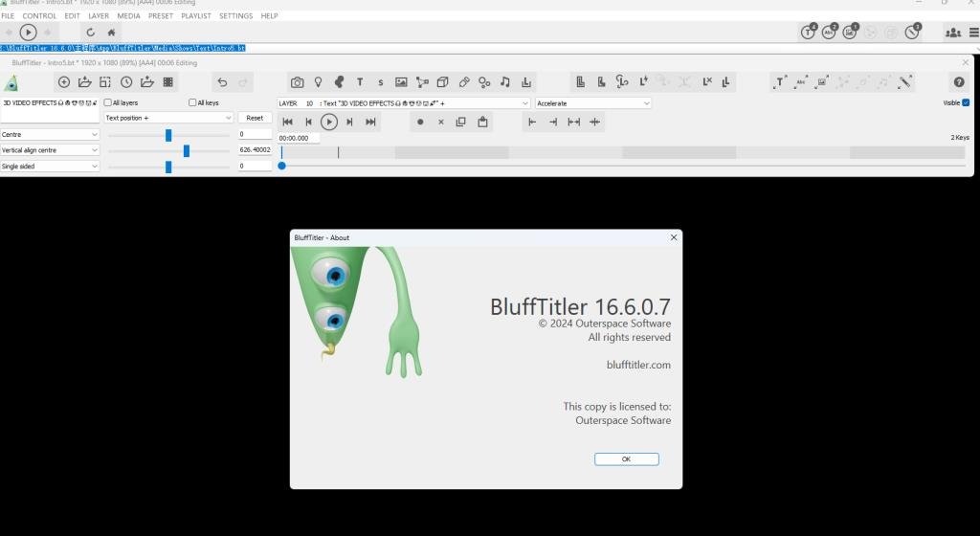This screenshot has height=536, width=980.
Task: Click the first property slider handle
Action: pos(168,135)
